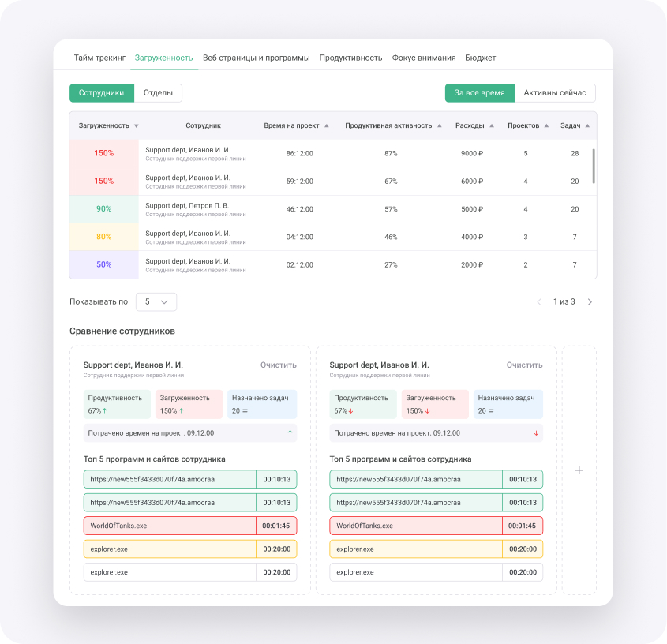The height and width of the screenshot is (644, 667).
Task: Go to next page chevron
Action: pyautogui.click(x=590, y=302)
